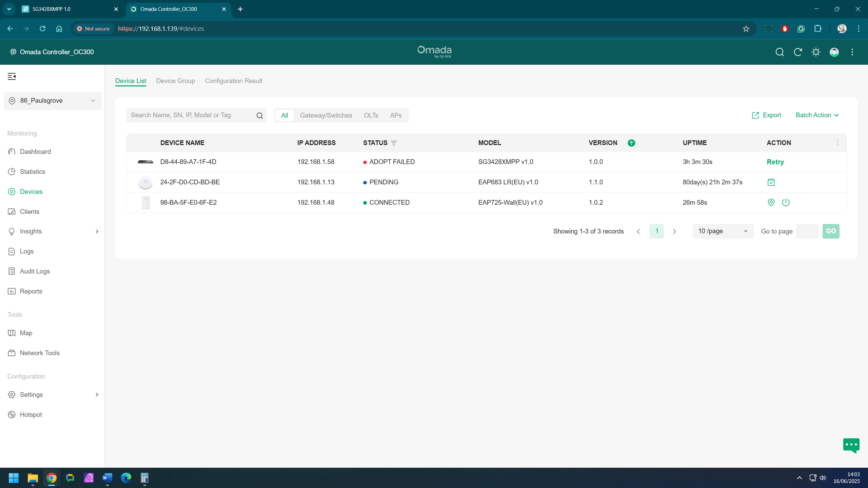Open the Batch Action dropdown
This screenshot has height=488, width=868.
[x=817, y=115]
